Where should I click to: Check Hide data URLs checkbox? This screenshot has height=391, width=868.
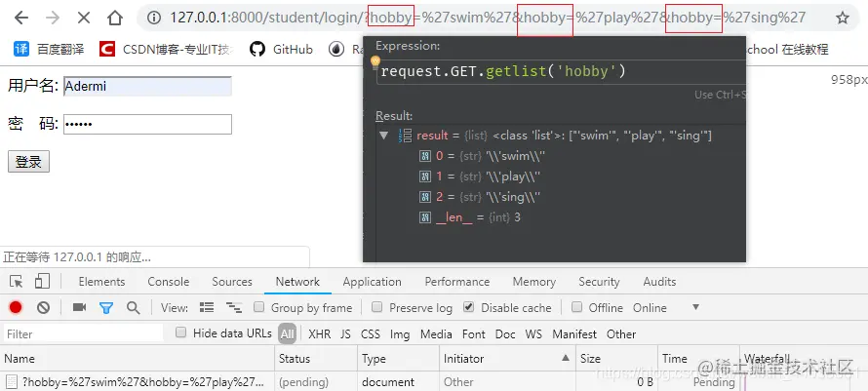(x=180, y=332)
